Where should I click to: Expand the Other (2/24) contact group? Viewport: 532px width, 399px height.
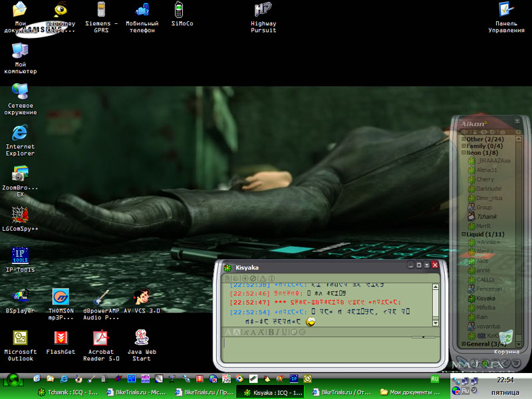click(464, 140)
